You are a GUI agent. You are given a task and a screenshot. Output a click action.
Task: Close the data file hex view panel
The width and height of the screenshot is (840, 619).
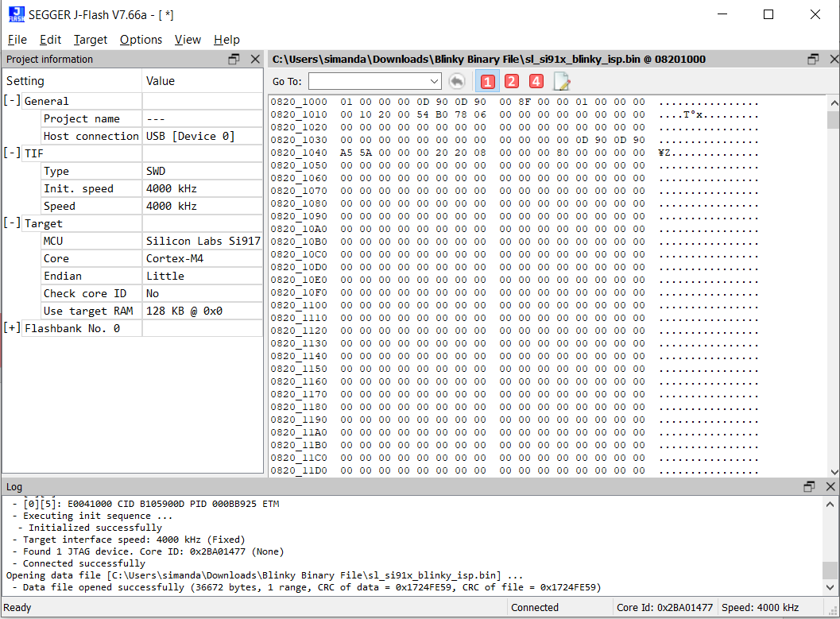[834, 59]
